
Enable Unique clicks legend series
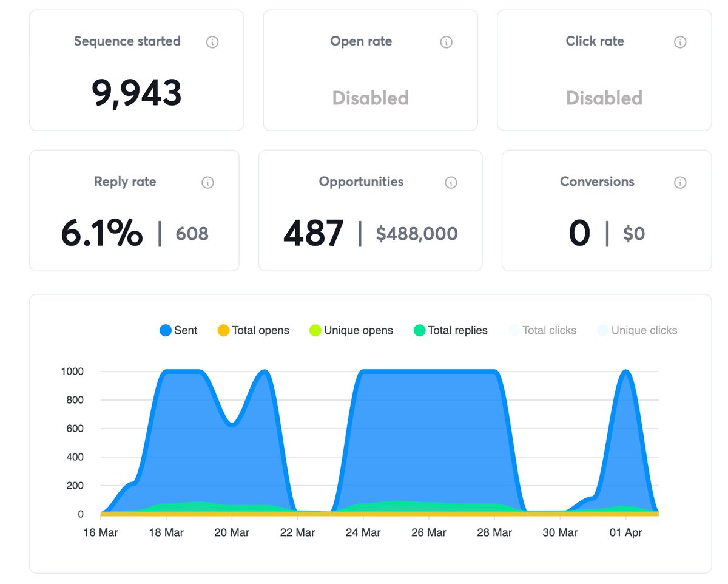(x=637, y=330)
